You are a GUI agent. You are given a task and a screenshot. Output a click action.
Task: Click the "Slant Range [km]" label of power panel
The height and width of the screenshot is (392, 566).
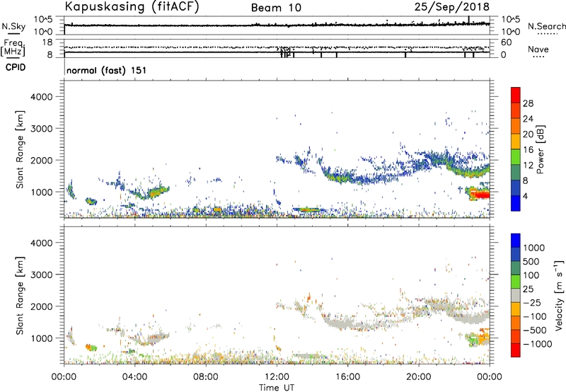pyautogui.click(x=20, y=149)
